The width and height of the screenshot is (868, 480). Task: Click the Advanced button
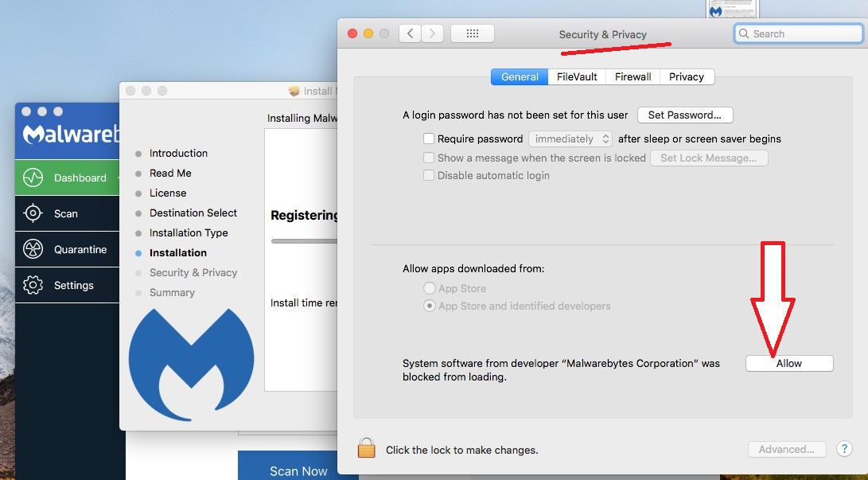coord(787,450)
